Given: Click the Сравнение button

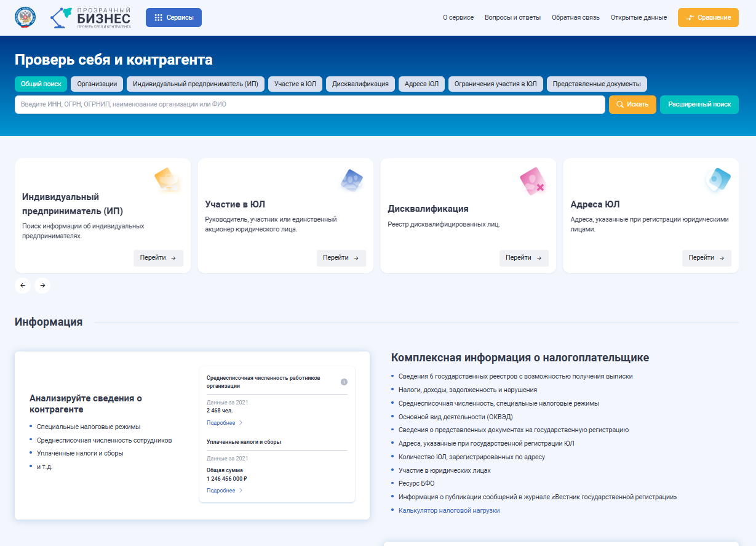Looking at the screenshot, I should click(x=708, y=18).
